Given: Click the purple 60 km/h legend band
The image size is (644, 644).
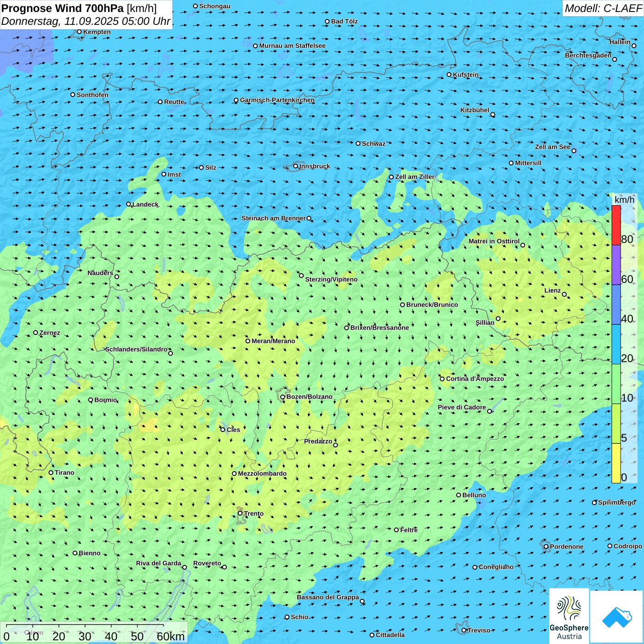Looking at the screenshot, I should (x=616, y=265).
